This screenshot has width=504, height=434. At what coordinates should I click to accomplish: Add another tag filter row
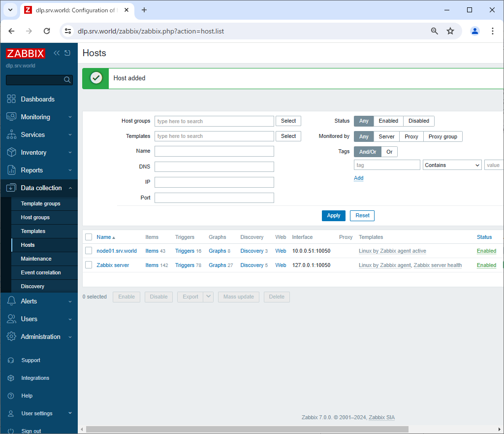click(x=359, y=178)
